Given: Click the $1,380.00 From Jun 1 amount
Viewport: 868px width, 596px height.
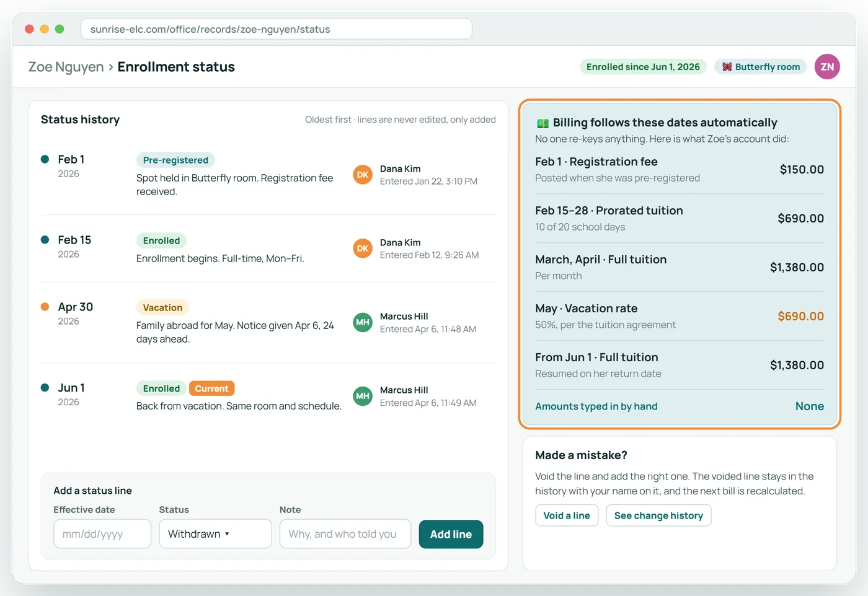Looking at the screenshot, I should 797,366.
